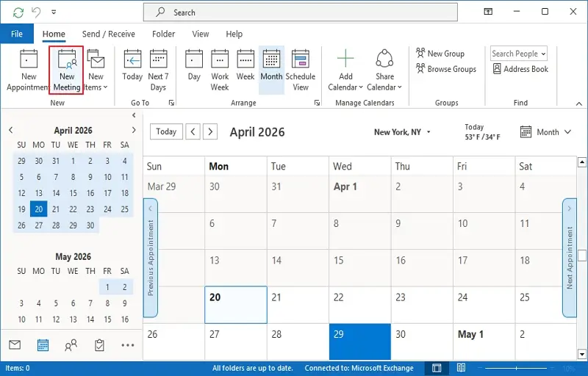Go back one month with left arrow button
Image resolution: width=588 pixels, height=376 pixels.
[193, 131]
